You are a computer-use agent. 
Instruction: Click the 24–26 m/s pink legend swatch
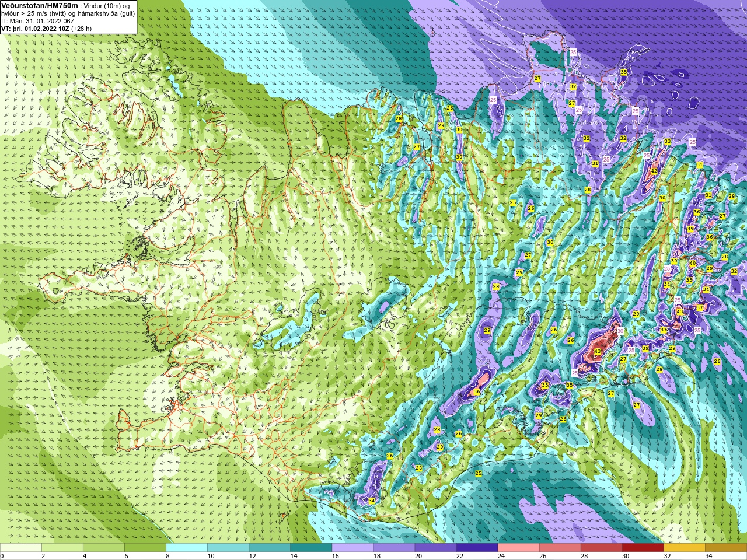(518, 548)
